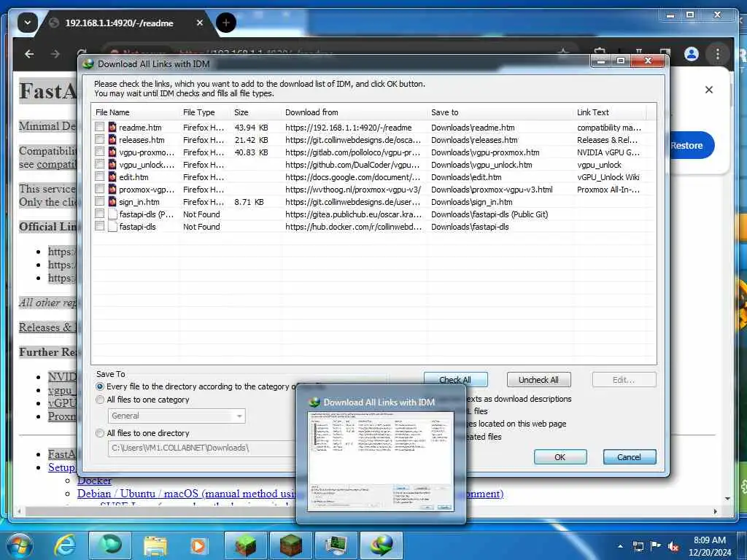This screenshot has width=747, height=560.
Task: Sort by Size column header
Action: pos(241,112)
